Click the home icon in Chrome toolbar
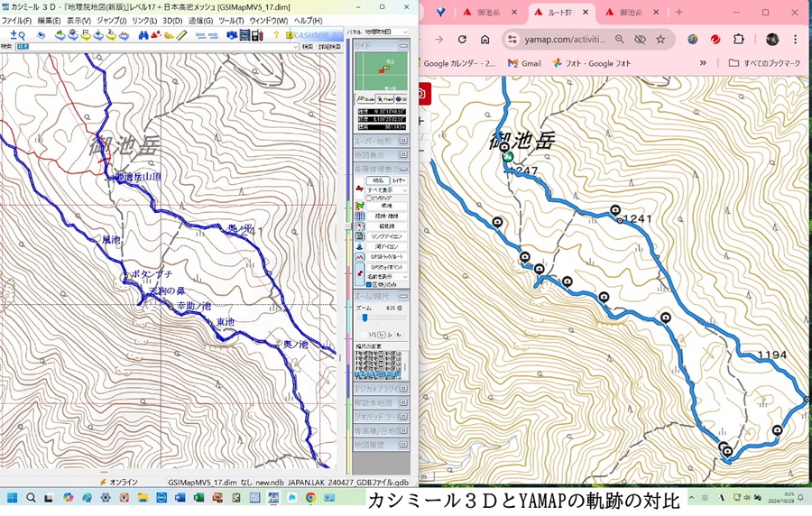Image resolution: width=812 pixels, height=516 pixels. (485, 40)
